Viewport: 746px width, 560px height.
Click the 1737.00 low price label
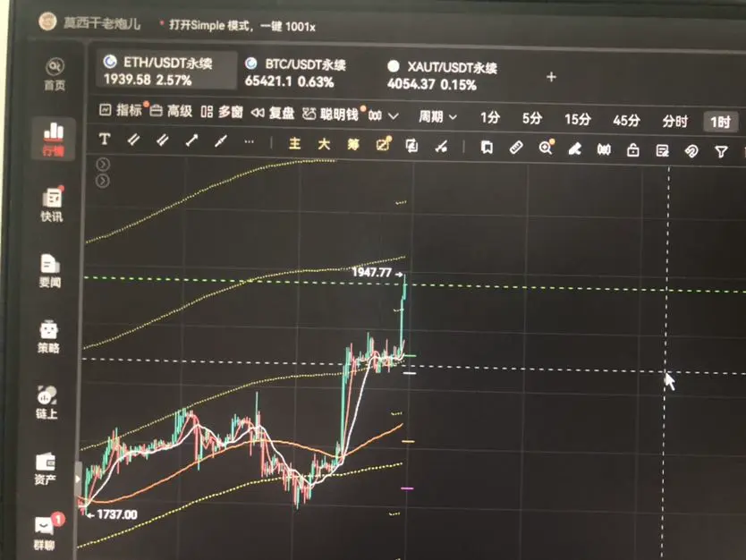pos(117,514)
